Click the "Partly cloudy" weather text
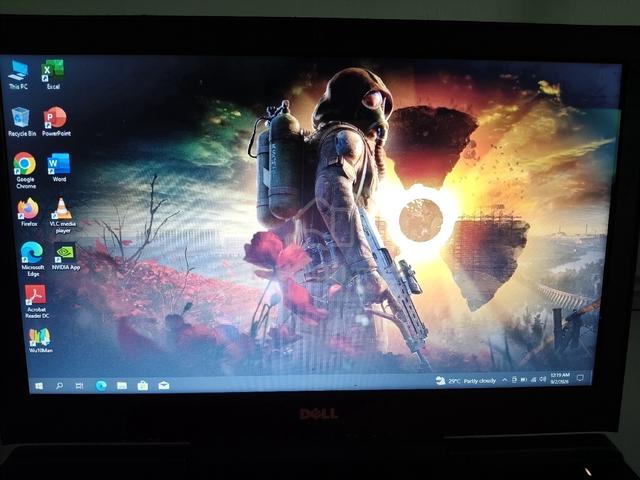Image resolution: width=640 pixels, height=480 pixels. (480, 381)
